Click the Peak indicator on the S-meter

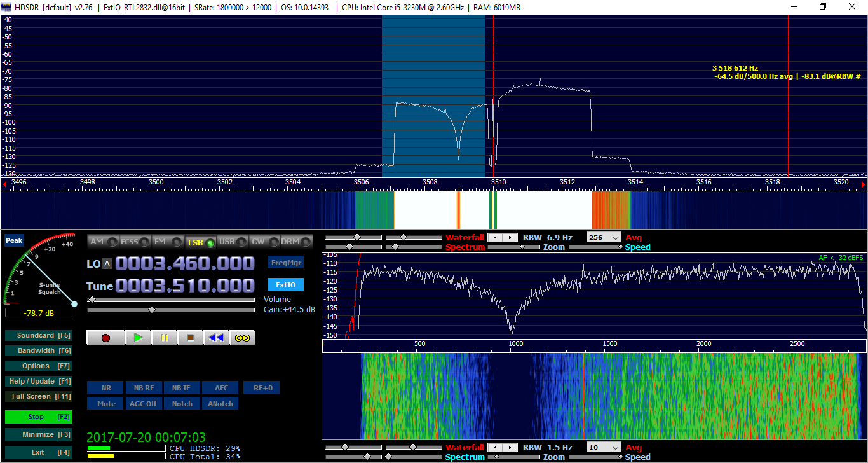pos(14,241)
